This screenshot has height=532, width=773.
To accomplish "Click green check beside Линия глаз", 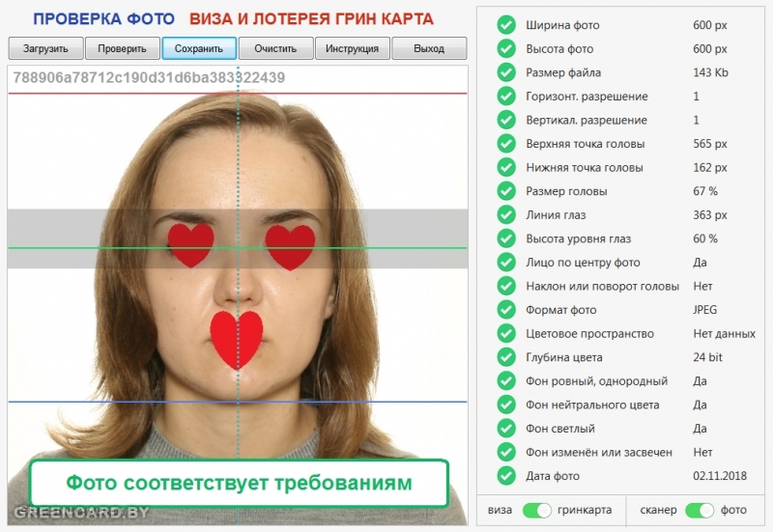I will coord(506,214).
